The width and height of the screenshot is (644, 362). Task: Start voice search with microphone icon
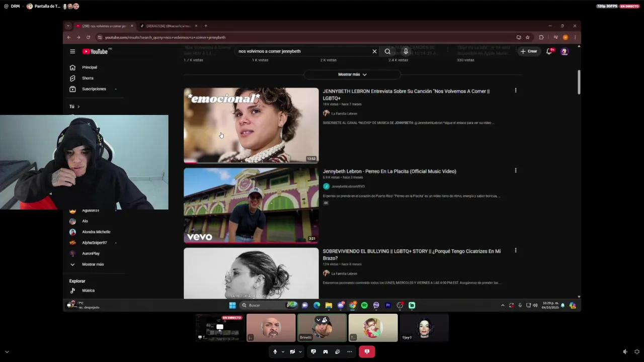tap(406, 51)
